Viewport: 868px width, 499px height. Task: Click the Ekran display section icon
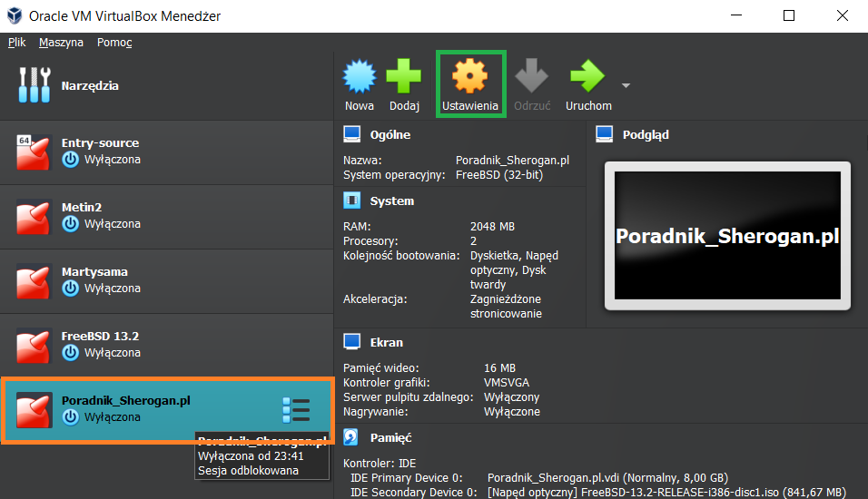pos(352,343)
